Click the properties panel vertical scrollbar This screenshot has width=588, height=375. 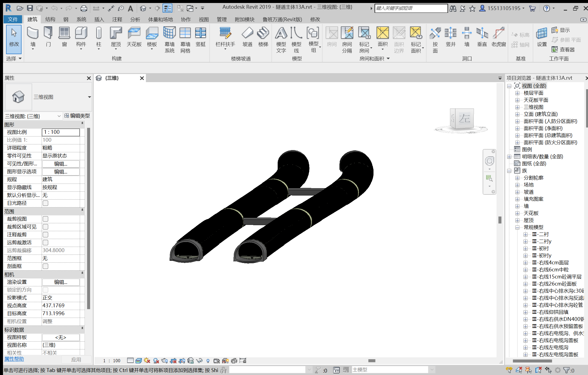[88, 218]
